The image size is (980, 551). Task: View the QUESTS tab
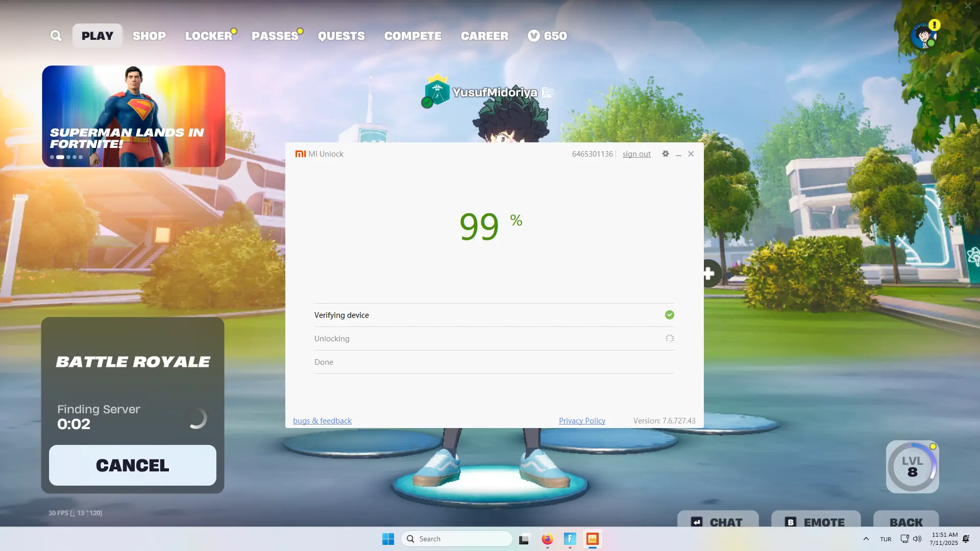(x=341, y=36)
